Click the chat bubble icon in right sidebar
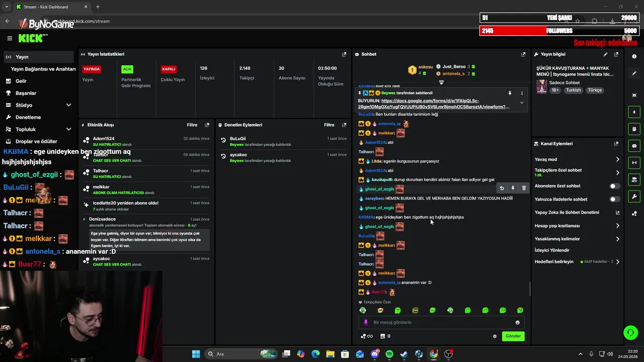Screen dimensions: 644x362 tap(634, 146)
